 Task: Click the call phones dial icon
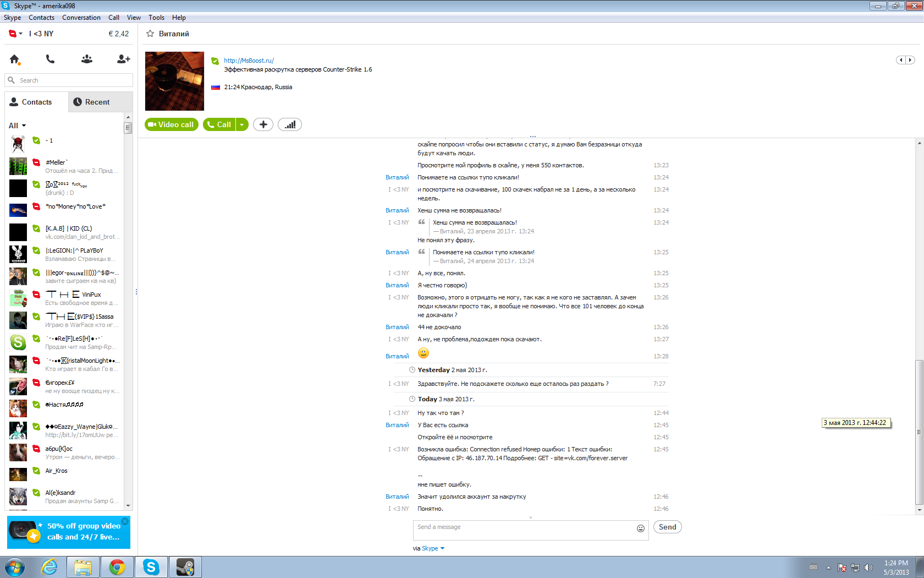click(50, 59)
